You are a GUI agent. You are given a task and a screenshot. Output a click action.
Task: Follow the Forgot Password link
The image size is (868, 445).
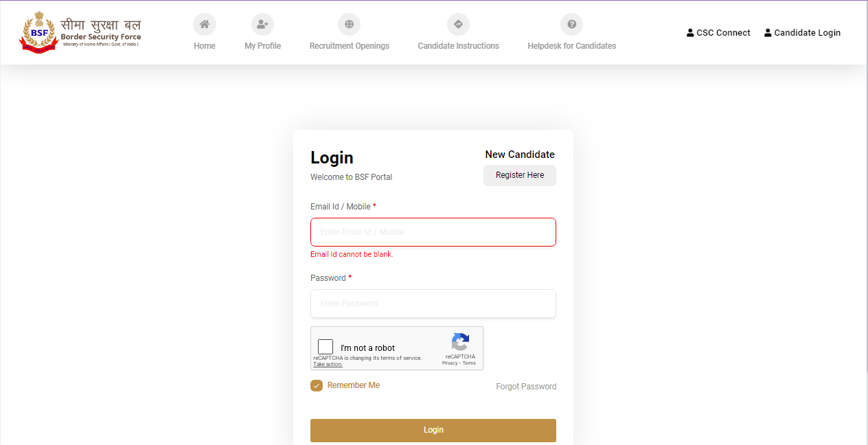point(526,387)
